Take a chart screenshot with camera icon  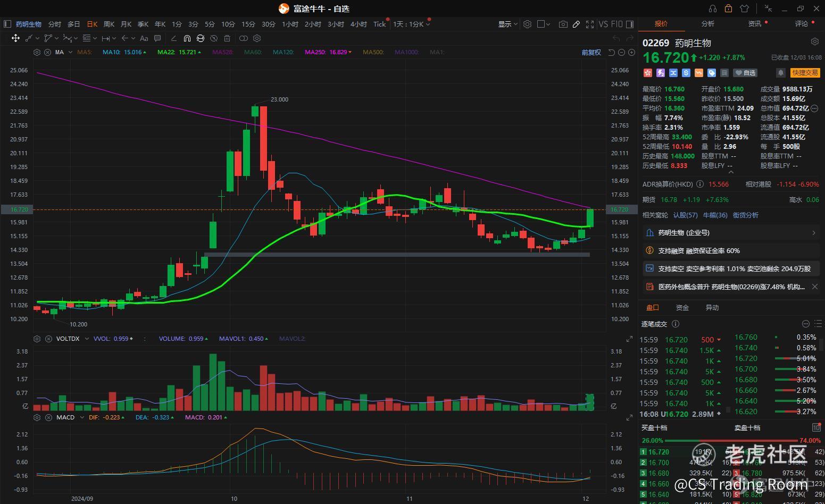(x=563, y=24)
